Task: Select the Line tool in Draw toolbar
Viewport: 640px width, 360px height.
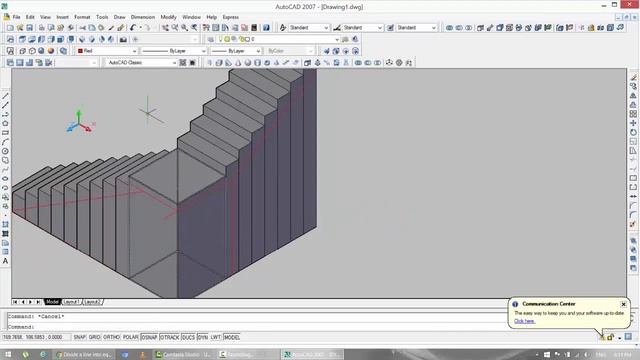Action: click(x=5, y=96)
